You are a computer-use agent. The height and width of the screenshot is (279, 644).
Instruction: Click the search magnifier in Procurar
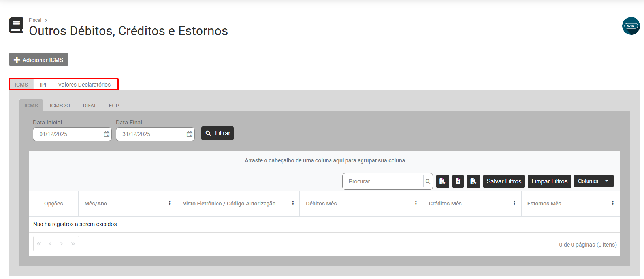click(428, 182)
